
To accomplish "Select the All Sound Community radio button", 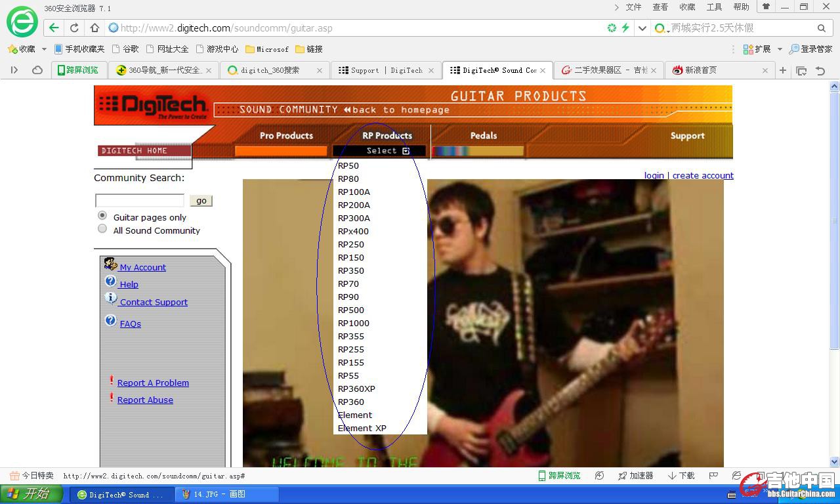I will coord(102,229).
